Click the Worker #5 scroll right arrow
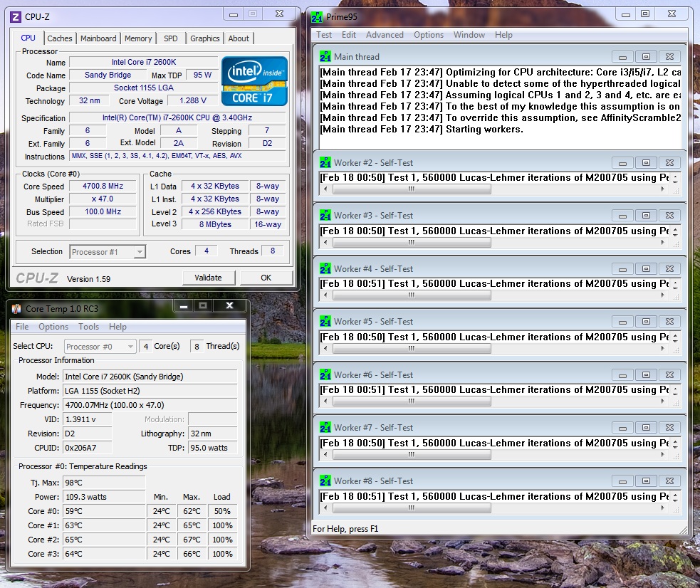The width and height of the screenshot is (700, 588). [662, 348]
